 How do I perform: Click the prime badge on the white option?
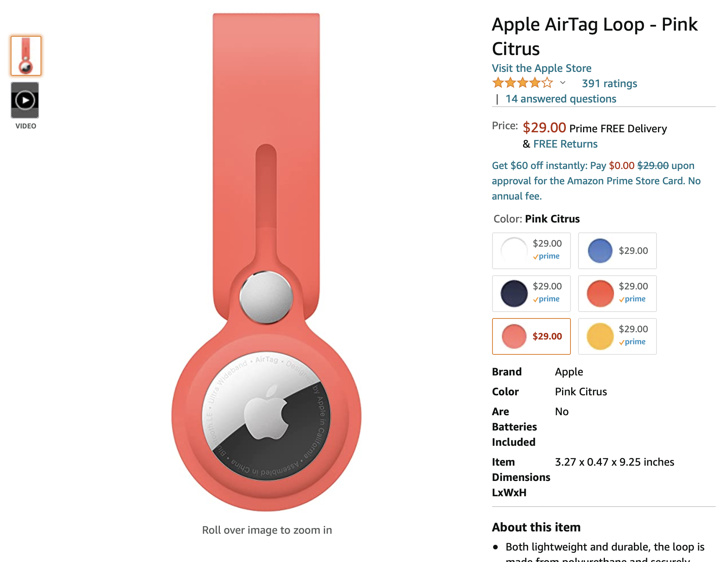coord(546,256)
